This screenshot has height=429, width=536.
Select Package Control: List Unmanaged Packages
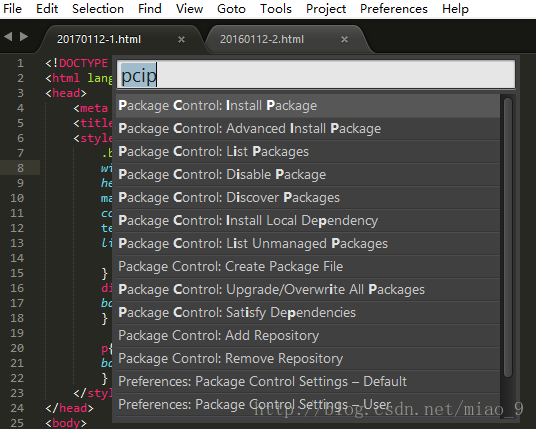click(308, 243)
